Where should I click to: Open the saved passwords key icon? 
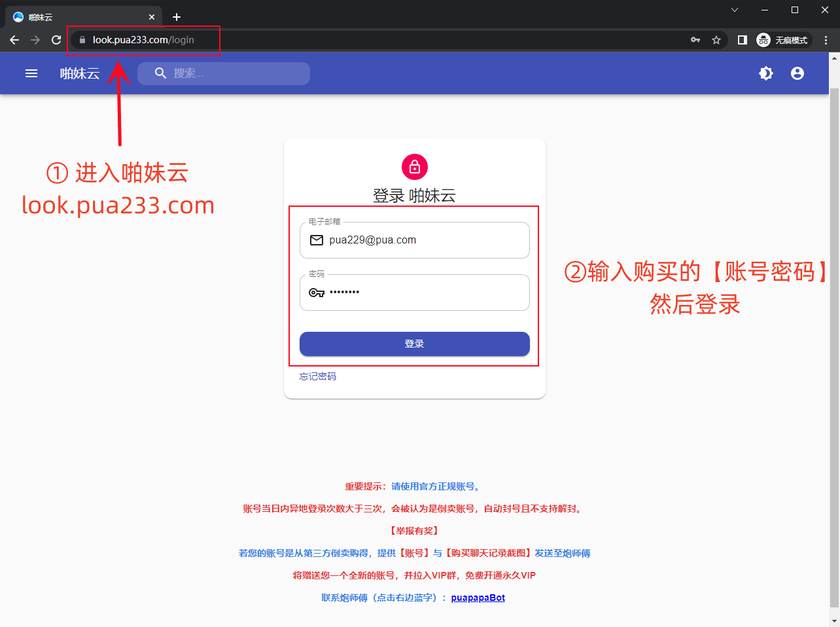point(695,40)
